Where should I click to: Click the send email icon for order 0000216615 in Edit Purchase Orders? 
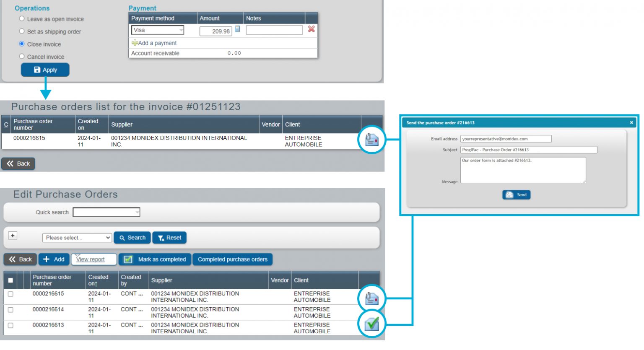coord(371,299)
